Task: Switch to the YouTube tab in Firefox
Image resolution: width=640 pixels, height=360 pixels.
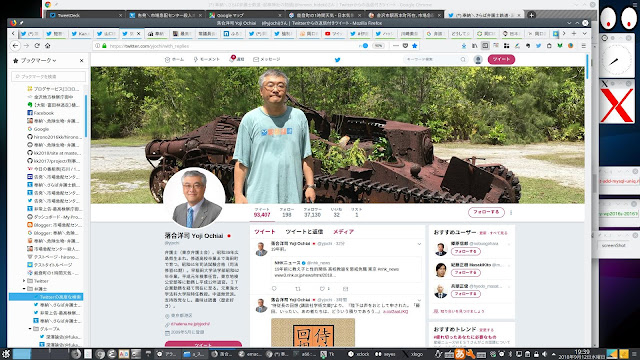Action: click(x=333, y=33)
